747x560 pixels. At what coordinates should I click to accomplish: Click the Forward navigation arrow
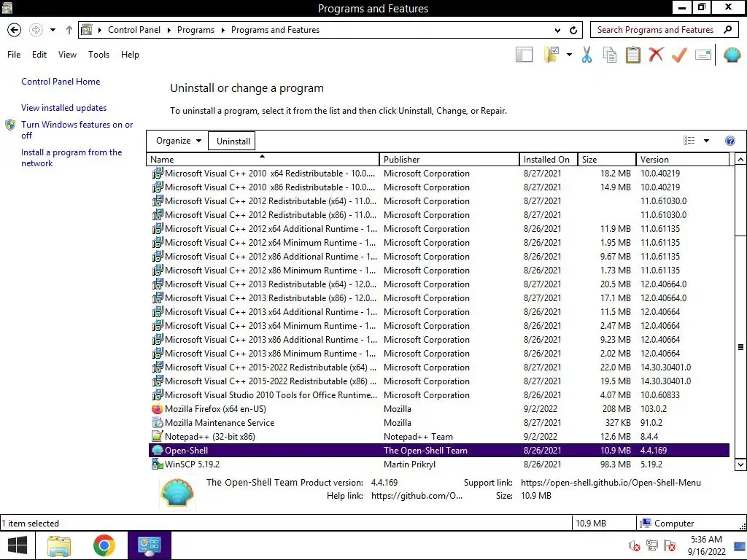tap(36, 30)
